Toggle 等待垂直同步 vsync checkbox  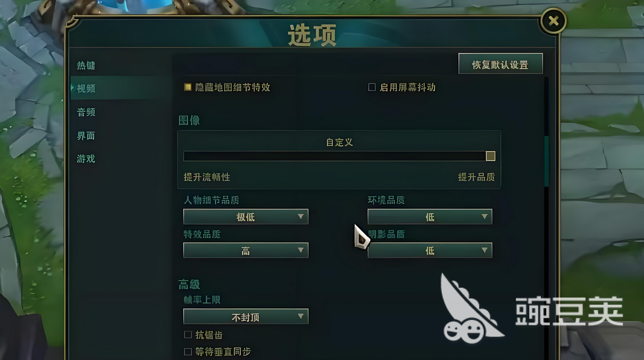188,352
